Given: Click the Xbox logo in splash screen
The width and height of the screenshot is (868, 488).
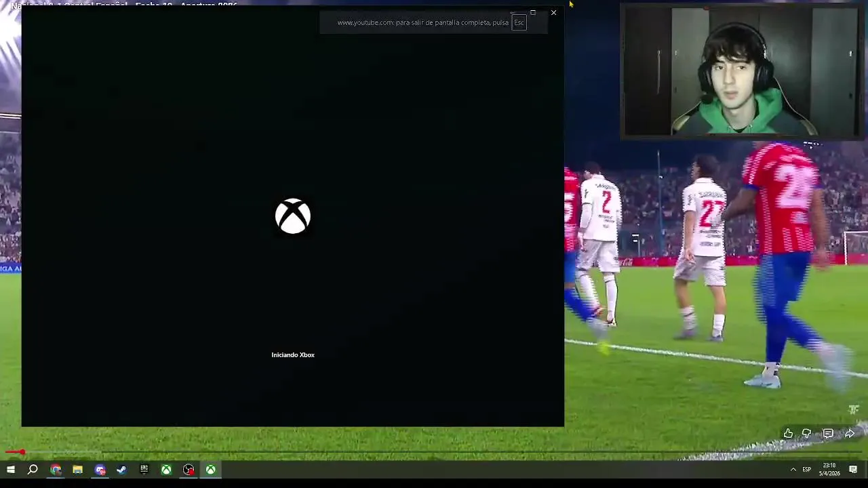Looking at the screenshot, I should point(293,216).
